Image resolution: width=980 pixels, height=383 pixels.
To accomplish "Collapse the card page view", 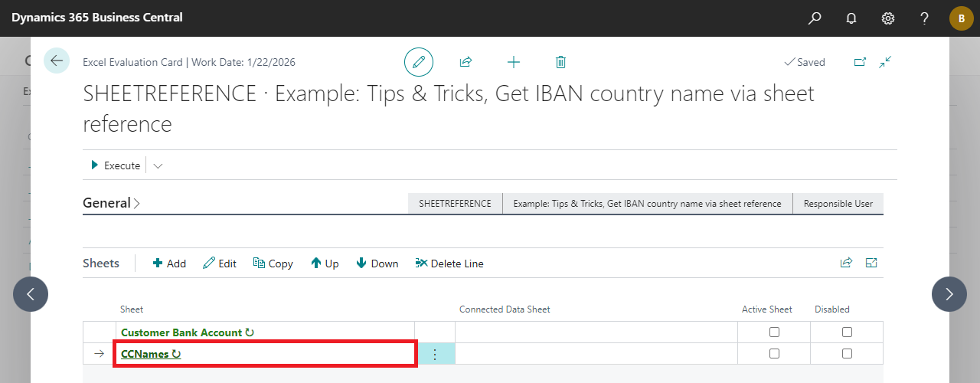I will pyautogui.click(x=886, y=62).
